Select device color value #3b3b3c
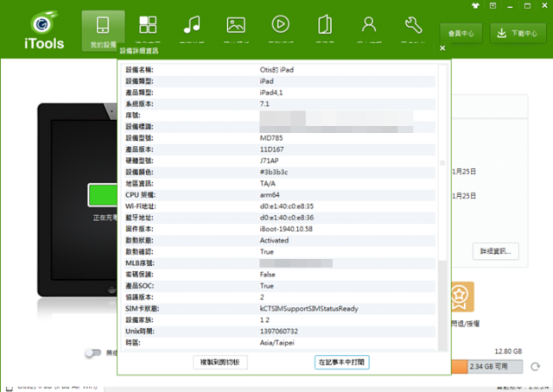Viewport: 553px width, 392px height. click(x=274, y=172)
